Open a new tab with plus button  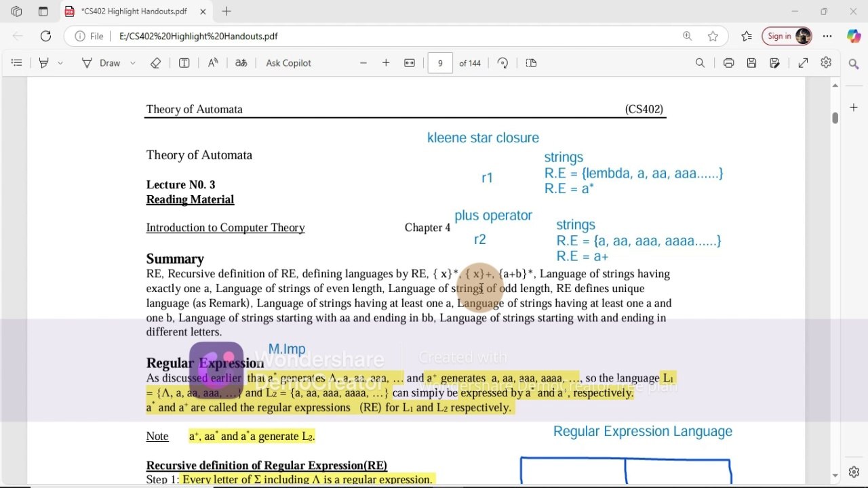click(226, 12)
